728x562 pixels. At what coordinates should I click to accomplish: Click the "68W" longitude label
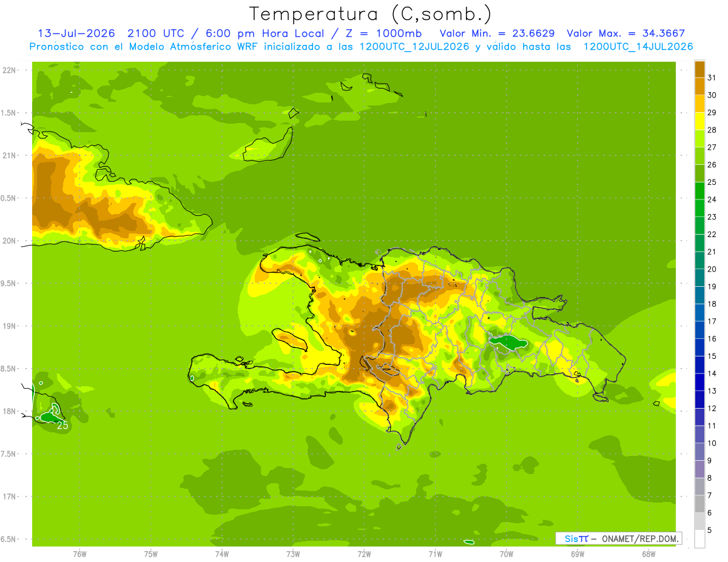649,554
